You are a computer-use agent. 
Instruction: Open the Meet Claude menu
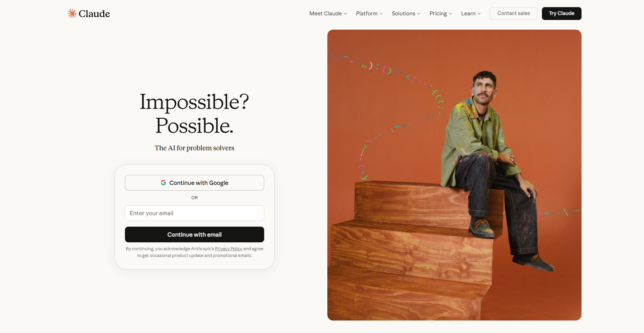tap(328, 14)
